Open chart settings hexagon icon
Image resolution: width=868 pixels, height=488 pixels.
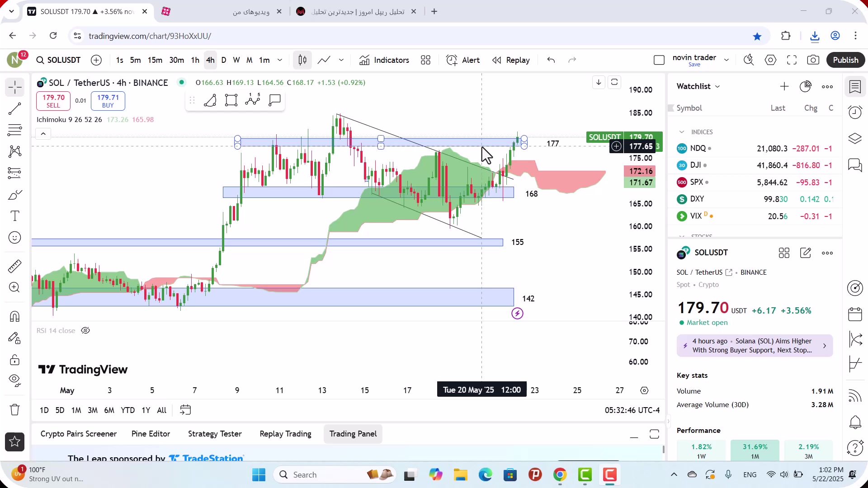(770, 60)
